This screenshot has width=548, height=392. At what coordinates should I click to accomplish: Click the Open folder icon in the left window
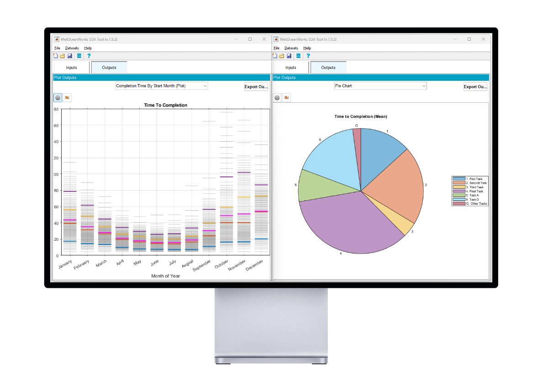click(x=63, y=56)
